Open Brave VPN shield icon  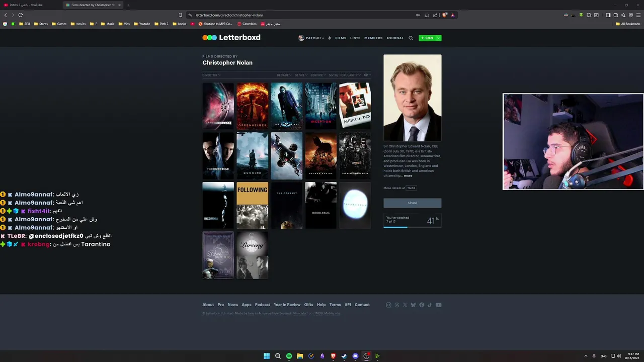pyautogui.click(x=631, y=15)
